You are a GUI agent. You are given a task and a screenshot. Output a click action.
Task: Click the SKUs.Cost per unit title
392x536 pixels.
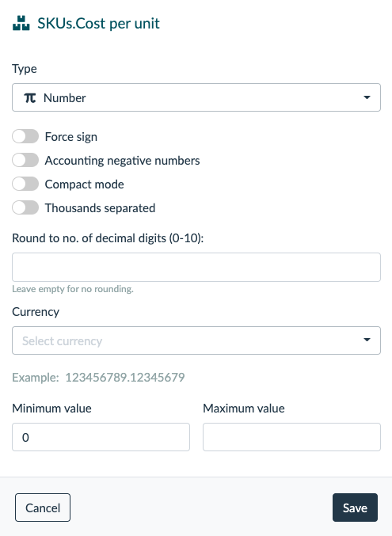98,24
